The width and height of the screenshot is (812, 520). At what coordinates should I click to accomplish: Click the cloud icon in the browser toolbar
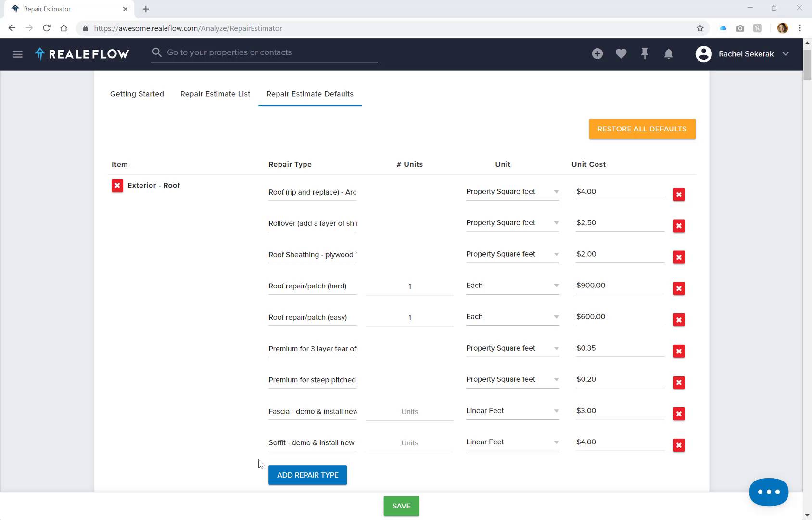(723, 28)
